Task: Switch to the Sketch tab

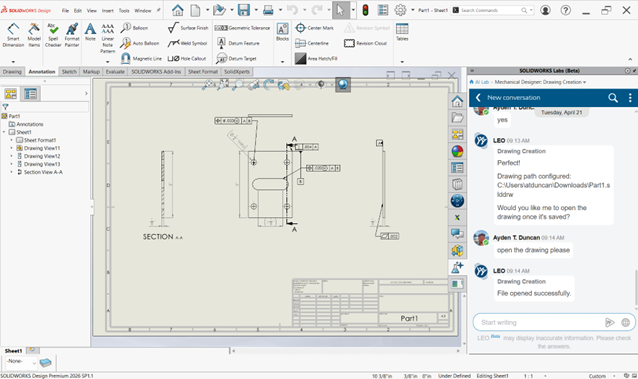Action: 69,72
